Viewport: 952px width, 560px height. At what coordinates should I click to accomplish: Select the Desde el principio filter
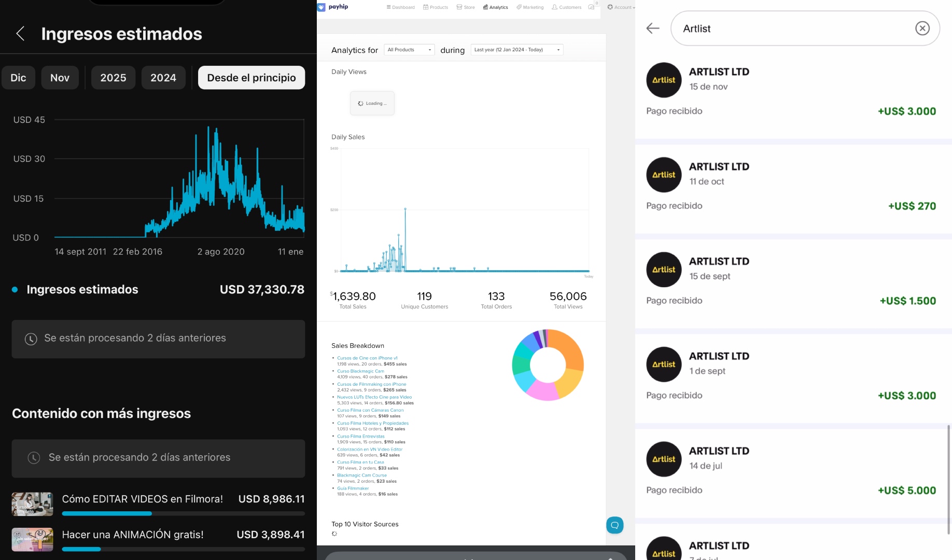pos(251,78)
